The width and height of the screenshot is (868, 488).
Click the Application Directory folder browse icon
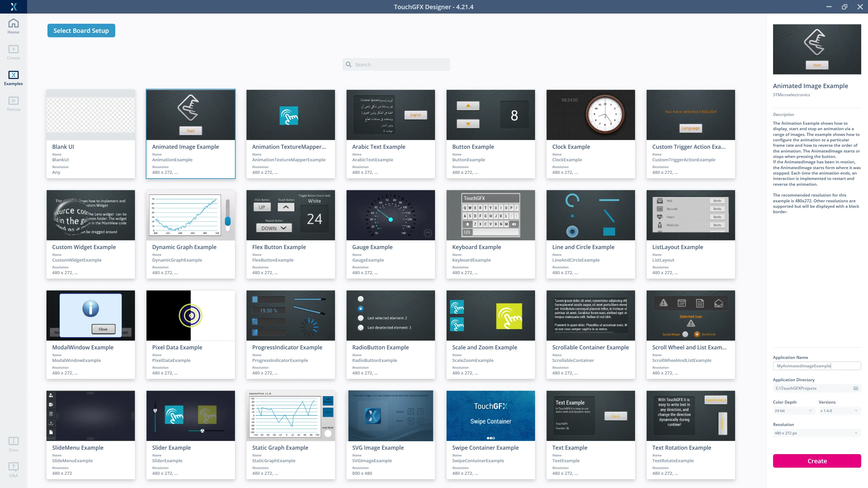[855, 388]
